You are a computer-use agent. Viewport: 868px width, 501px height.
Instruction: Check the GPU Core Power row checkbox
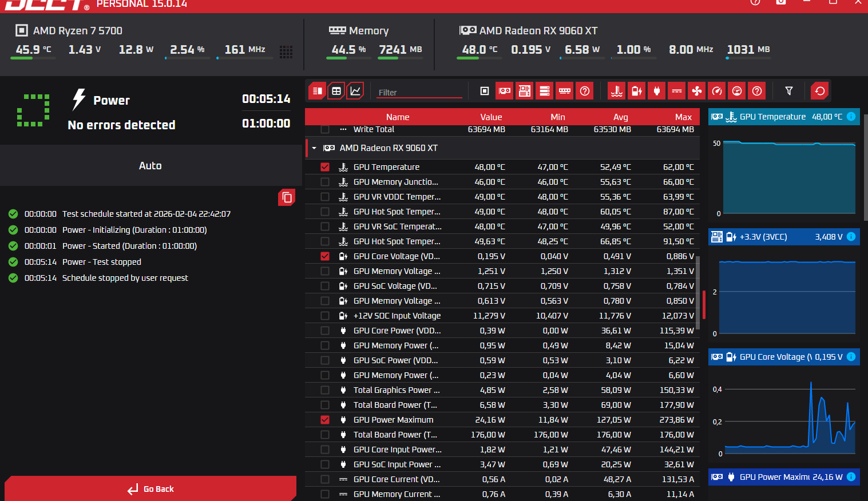(x=325, y=331)
